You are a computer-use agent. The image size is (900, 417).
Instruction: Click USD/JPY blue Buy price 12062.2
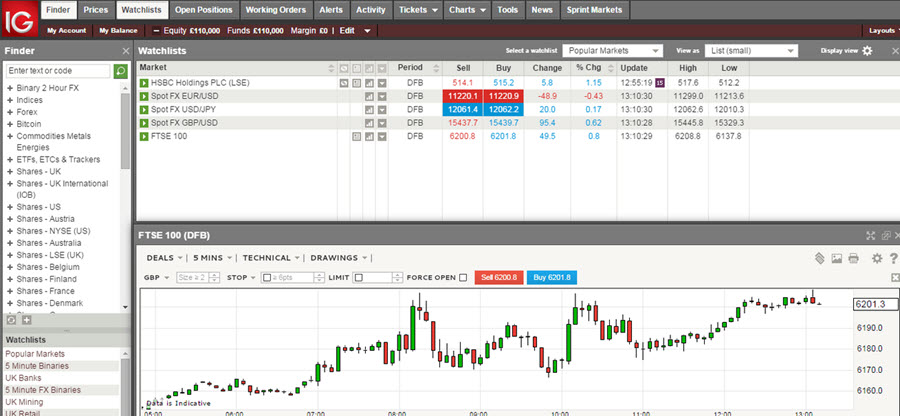pos(503,110)
